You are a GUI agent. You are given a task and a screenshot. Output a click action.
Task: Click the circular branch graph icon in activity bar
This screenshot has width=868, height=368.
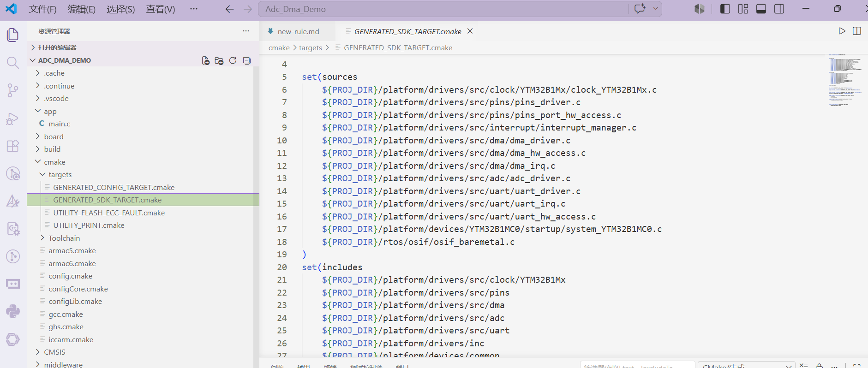pyautogui.click(x=13, y=256)
